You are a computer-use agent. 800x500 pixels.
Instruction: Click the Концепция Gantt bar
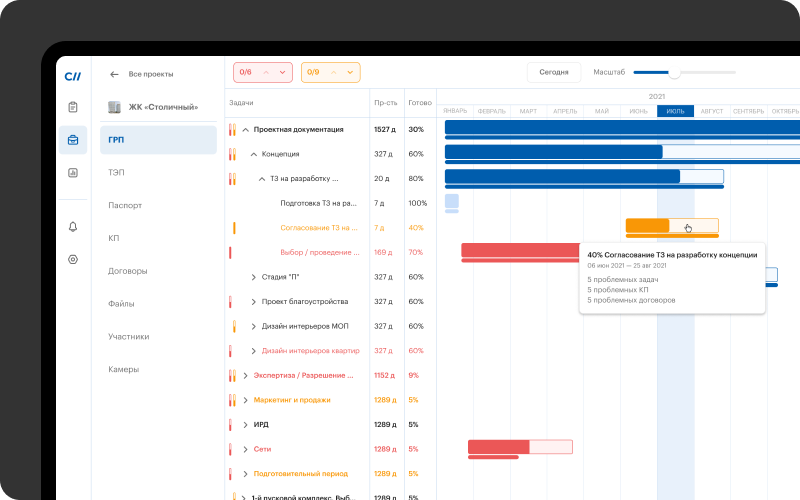tap(622, 152)
